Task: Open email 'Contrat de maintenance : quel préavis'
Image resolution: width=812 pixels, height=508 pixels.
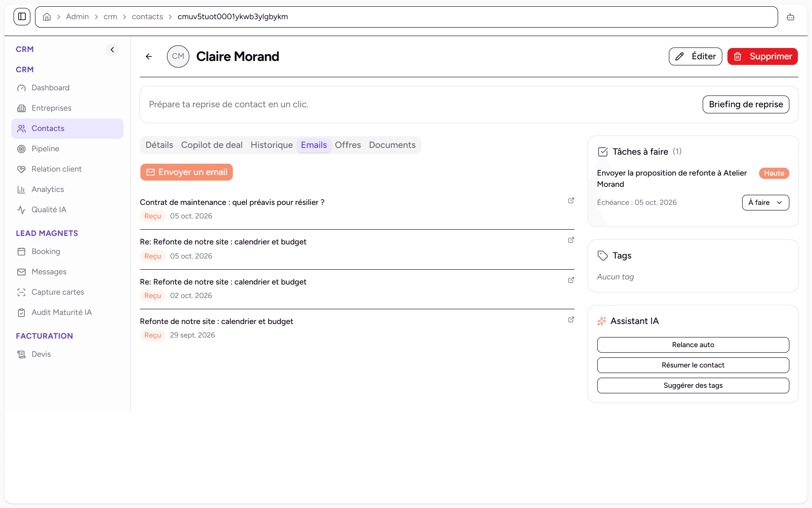Action: point(232,202)
